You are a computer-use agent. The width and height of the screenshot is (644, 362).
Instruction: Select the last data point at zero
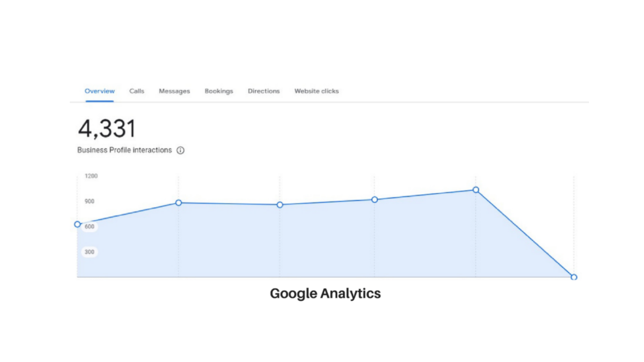click(x=574, y=277)
